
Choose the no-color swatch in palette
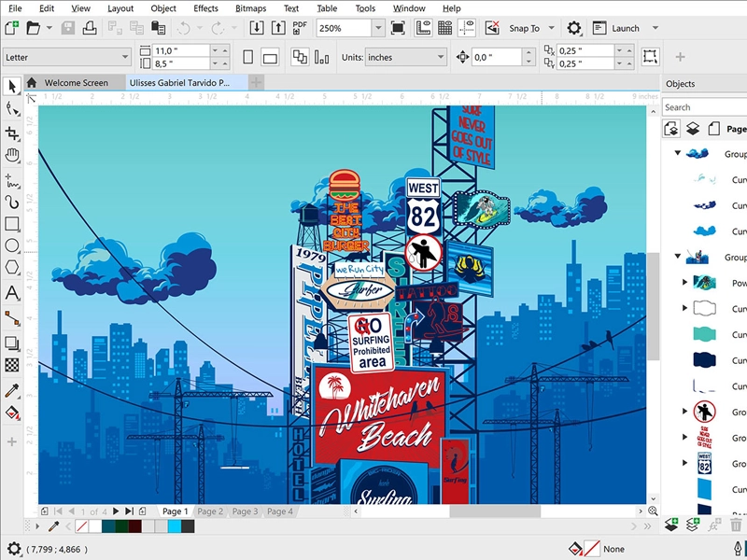point(82,526)
